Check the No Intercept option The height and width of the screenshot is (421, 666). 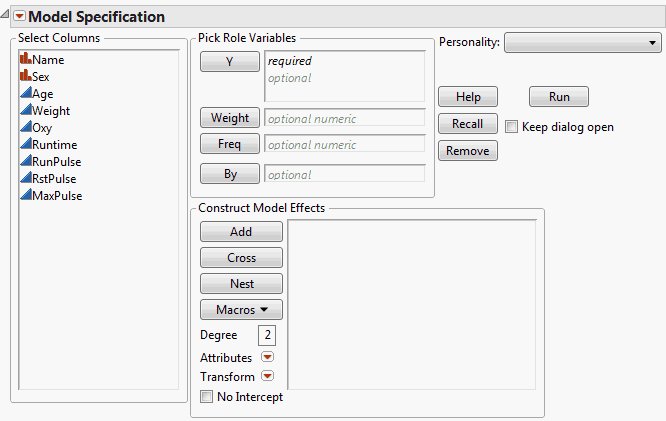coord(207,397)
